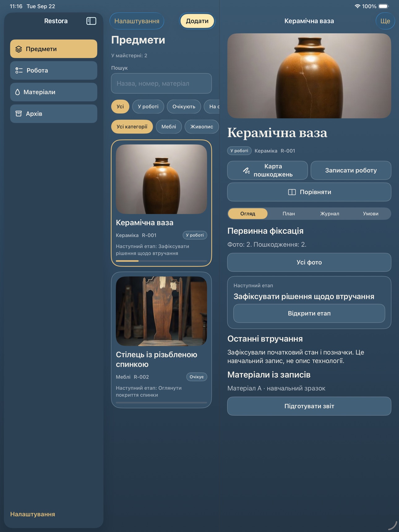This screenshot has width=399, height=532.
Task: Click the У роботі badge on vase card
Action: [x=195, y=235]
